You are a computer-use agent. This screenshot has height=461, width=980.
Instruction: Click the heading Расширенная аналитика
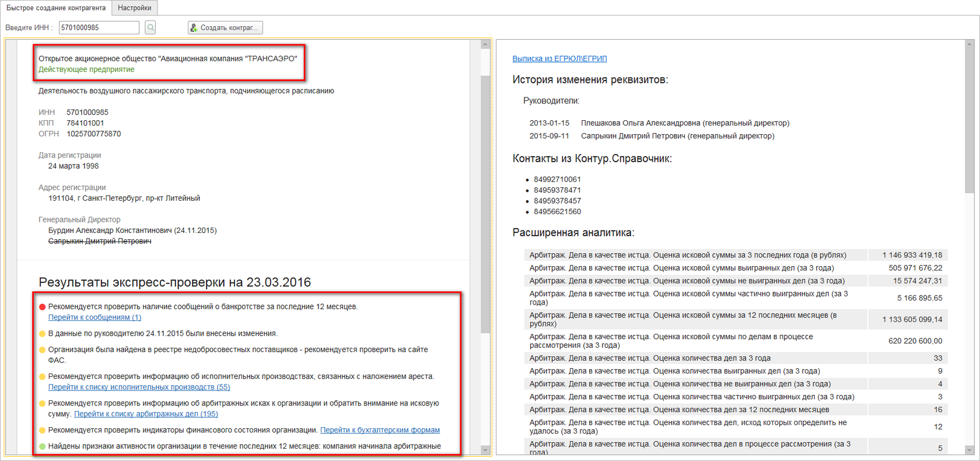point(573,233)
